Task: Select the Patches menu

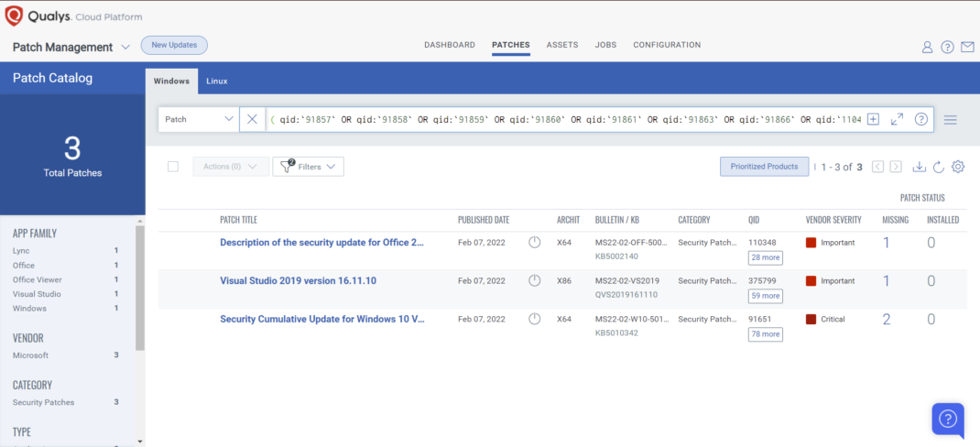Action: pos(511,45)
